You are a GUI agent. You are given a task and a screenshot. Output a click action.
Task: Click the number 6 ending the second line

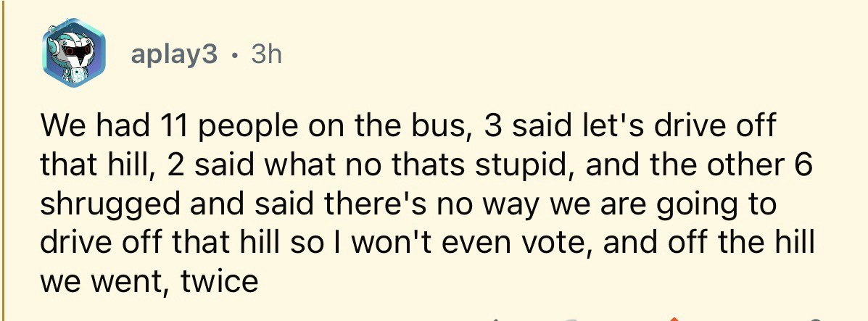(805, 166)
